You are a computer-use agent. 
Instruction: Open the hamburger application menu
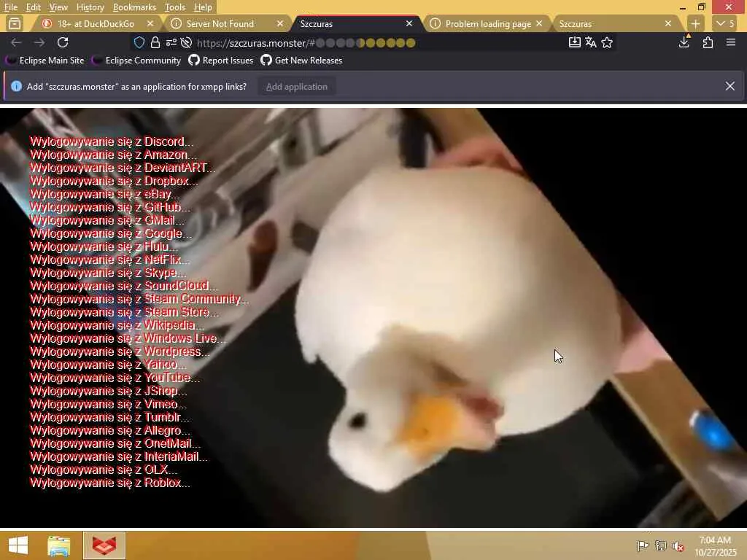tap(731, 42)
